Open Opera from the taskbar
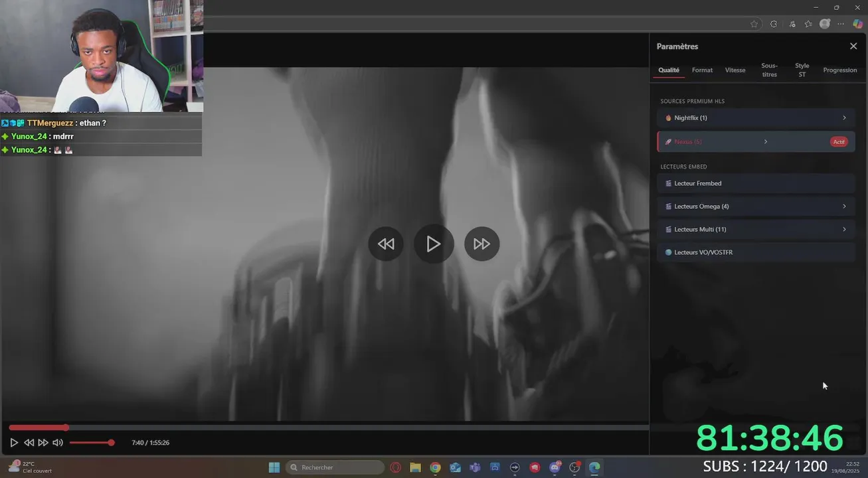868x478 pixels. [x=396, y=467]
